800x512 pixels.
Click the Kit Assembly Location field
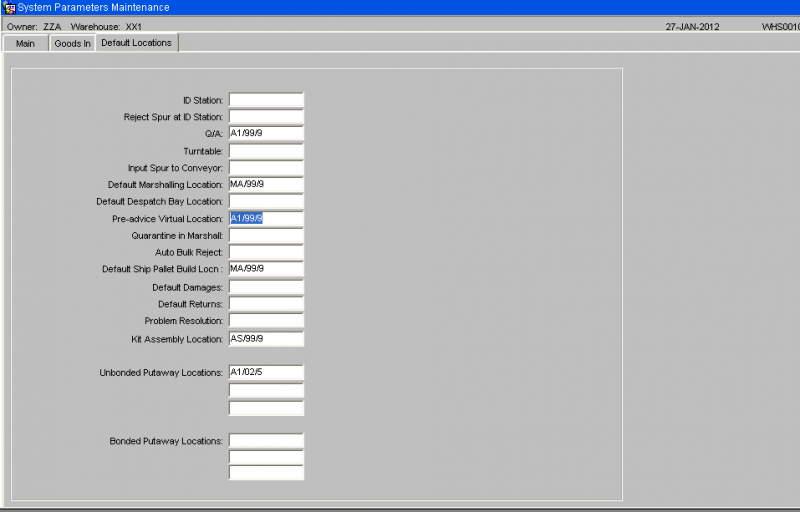266,339
